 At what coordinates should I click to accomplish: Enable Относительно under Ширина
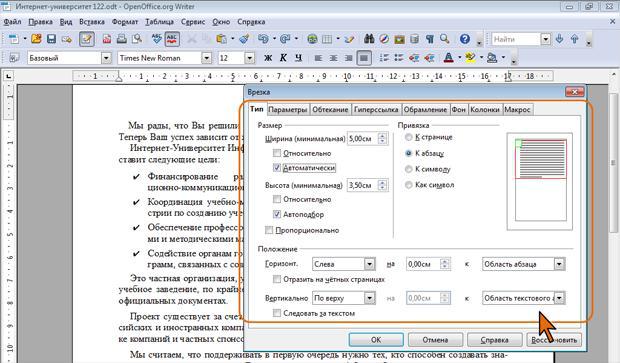277,153
